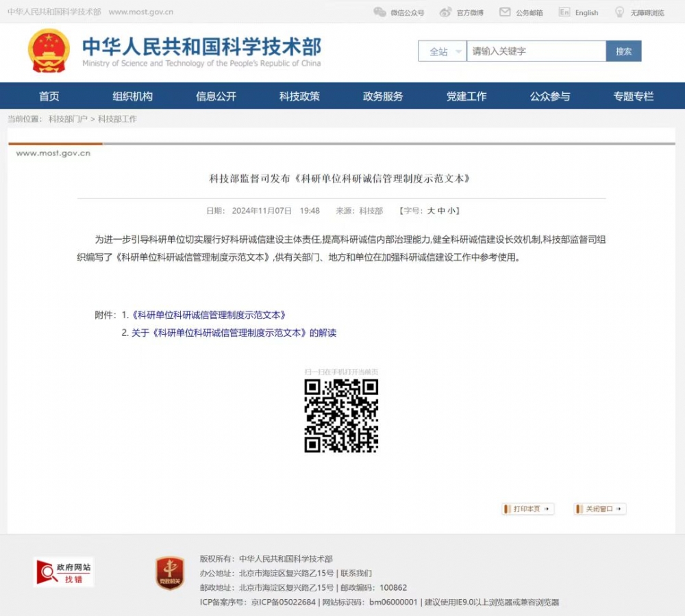Select the medium font size option
Image resolution: width=685 pixels, height=616 pixels.
pyautogui.click(x=442, y=211)
